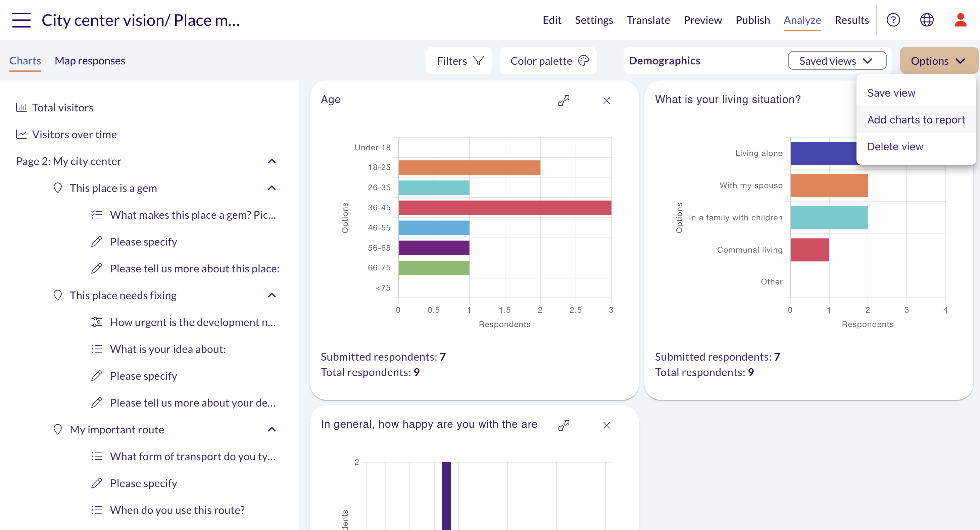Click the Visitors over time line icon
The height and width of the screenshot is (530, 980).
click(x=21, y=134)
